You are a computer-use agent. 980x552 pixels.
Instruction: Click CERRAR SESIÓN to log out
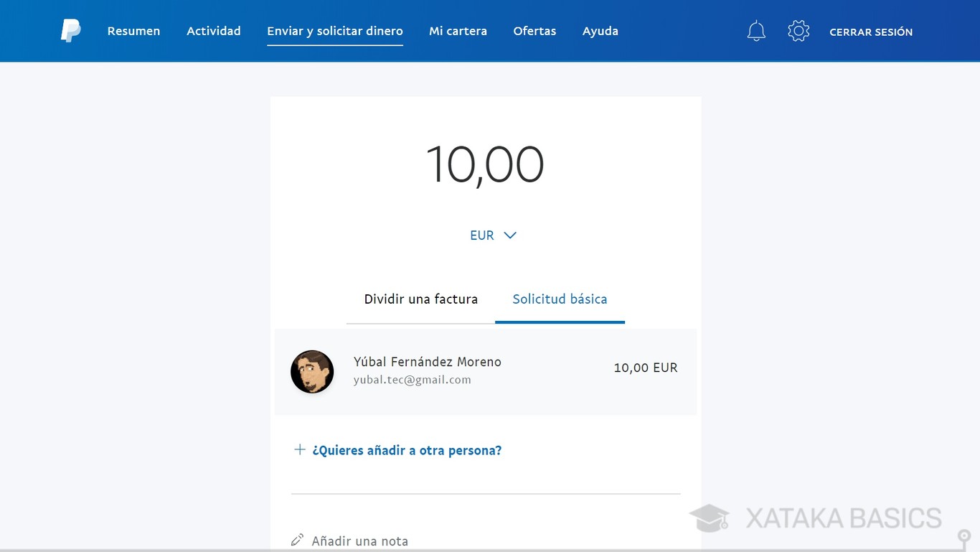(871, 32)
